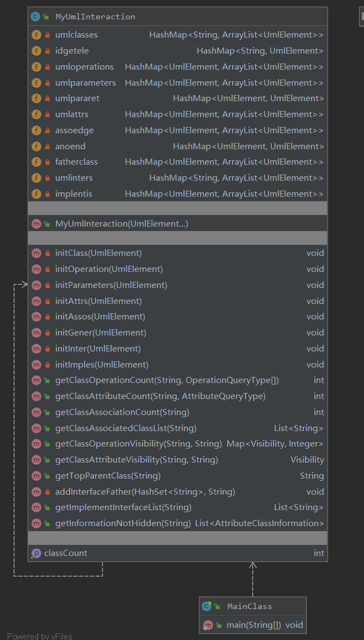This screenshot has width=364, height=640.
Task: Click the HashMap<String, UmlElement> type of idgetele
Action: (x=260, y=51)
